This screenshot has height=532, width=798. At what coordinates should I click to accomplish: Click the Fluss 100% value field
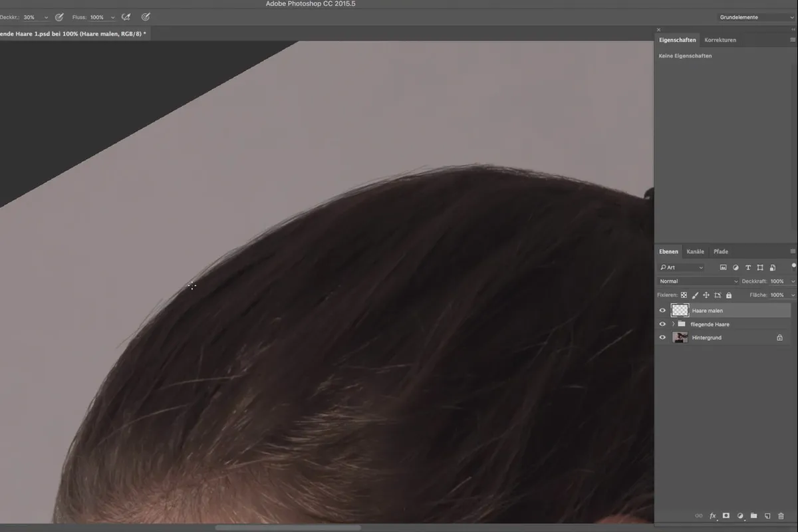pyautogui.click(x=98, y=17)
